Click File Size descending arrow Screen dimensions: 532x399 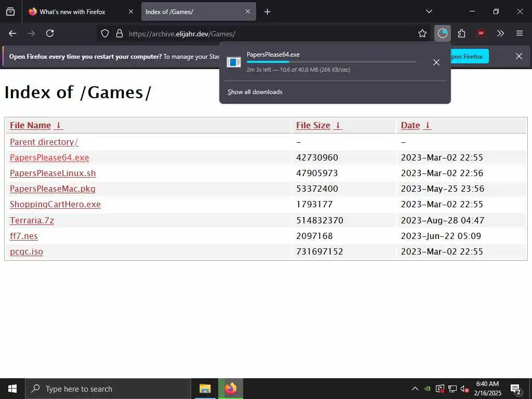[x=338, y=126]
